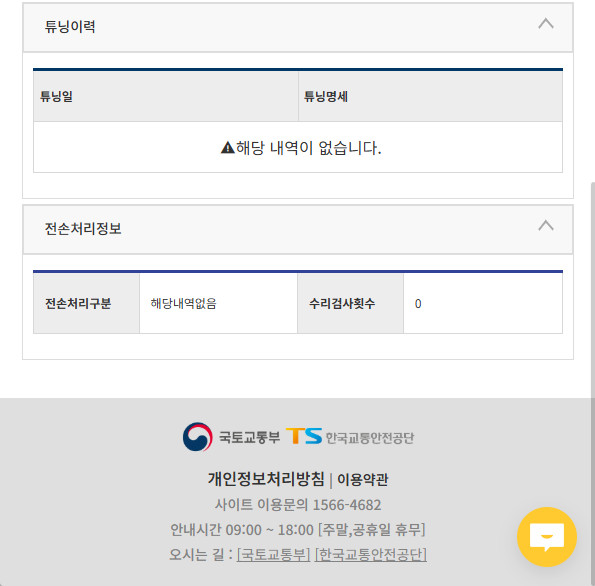
Task: Open the 개인정보처리방침 link
Action: coord(266,479)
